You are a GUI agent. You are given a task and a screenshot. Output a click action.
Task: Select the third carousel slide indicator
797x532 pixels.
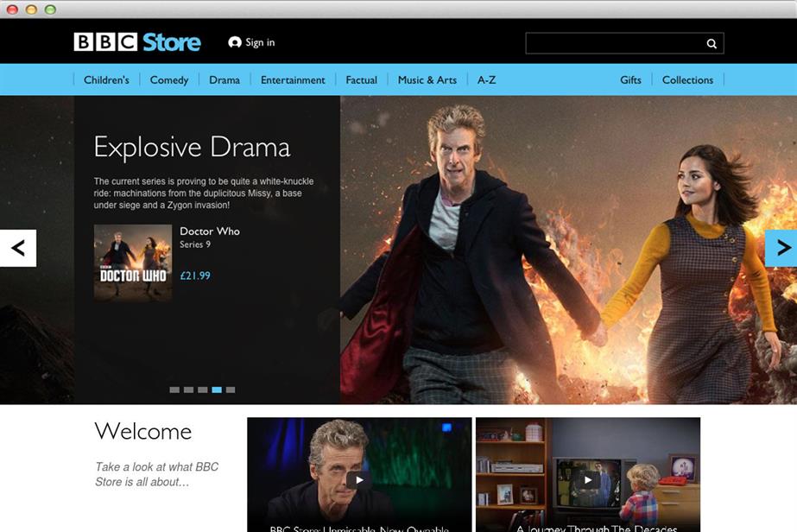tap(203, 390)
